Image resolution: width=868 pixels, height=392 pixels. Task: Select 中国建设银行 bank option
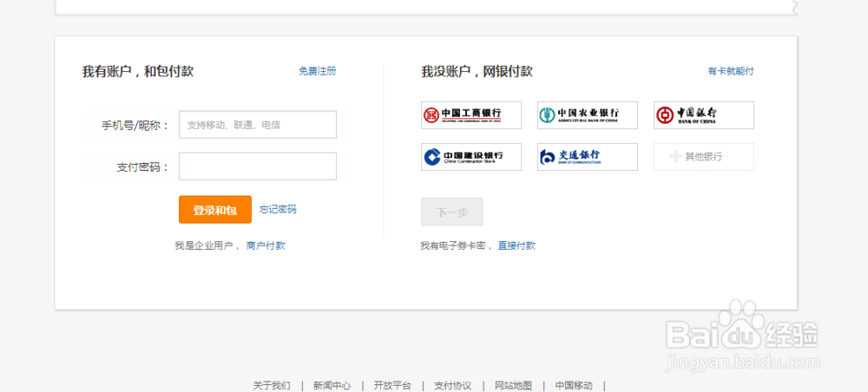(471, 157)
